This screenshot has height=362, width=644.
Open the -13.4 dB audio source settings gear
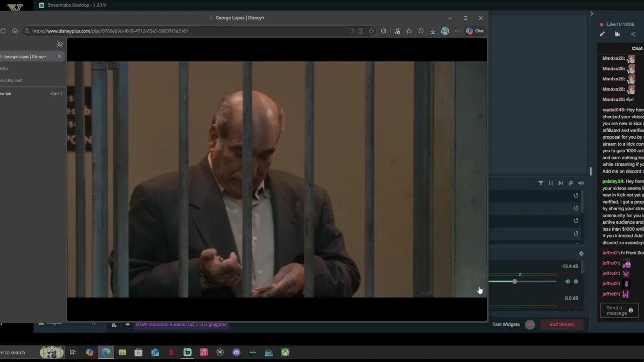576,282
